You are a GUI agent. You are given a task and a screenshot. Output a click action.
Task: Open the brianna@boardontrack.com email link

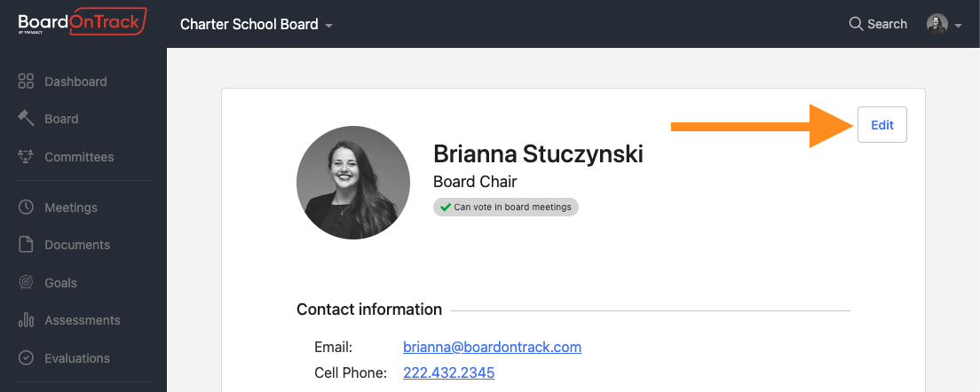492,347
